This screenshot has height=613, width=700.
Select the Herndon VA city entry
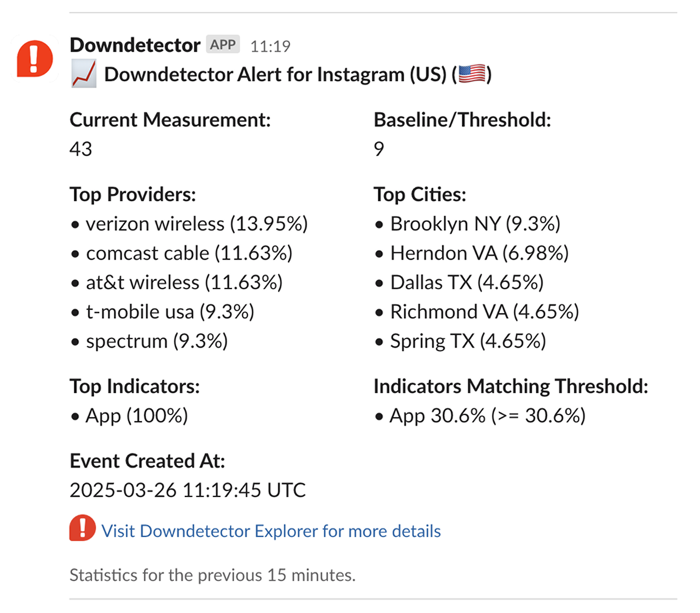479,253
